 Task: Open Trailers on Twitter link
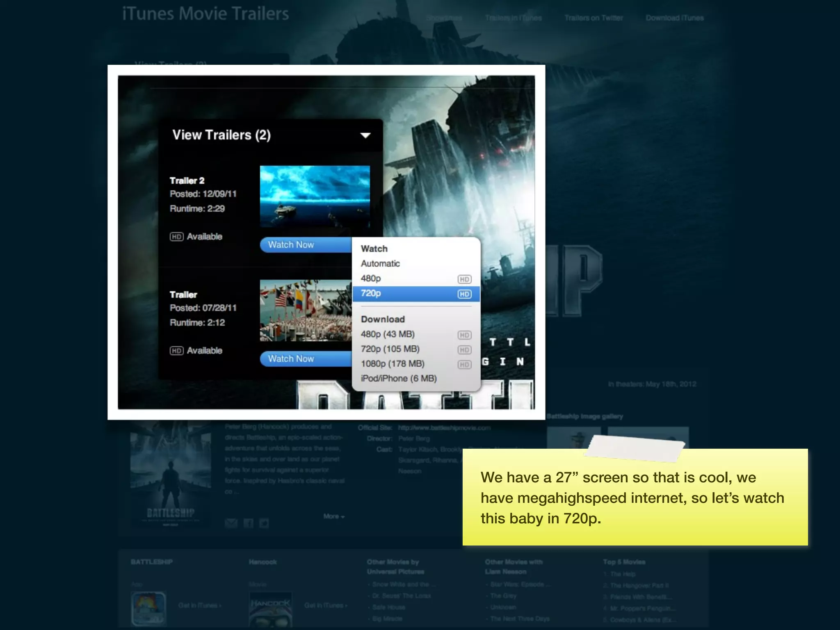(593, 18)
